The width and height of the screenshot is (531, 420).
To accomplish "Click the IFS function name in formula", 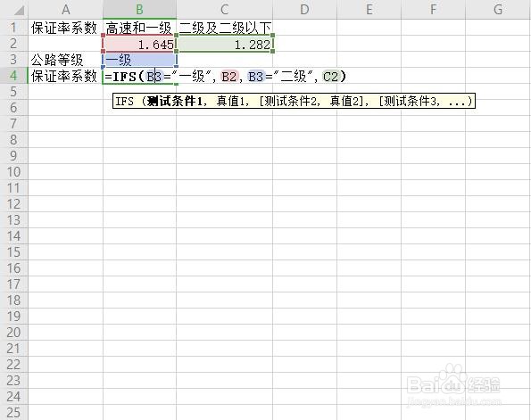I will (124, 77).
